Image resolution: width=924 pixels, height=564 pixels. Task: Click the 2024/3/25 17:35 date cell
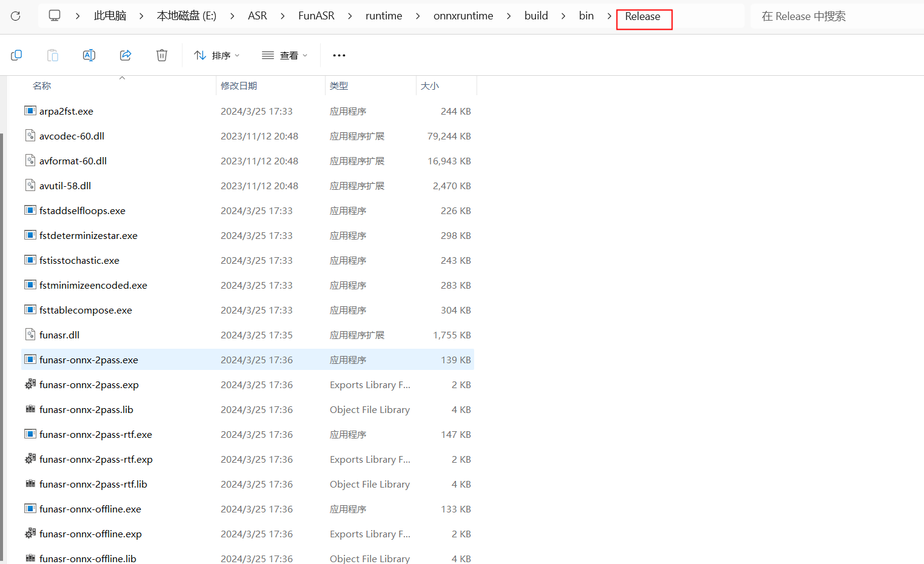coord(256,335)
